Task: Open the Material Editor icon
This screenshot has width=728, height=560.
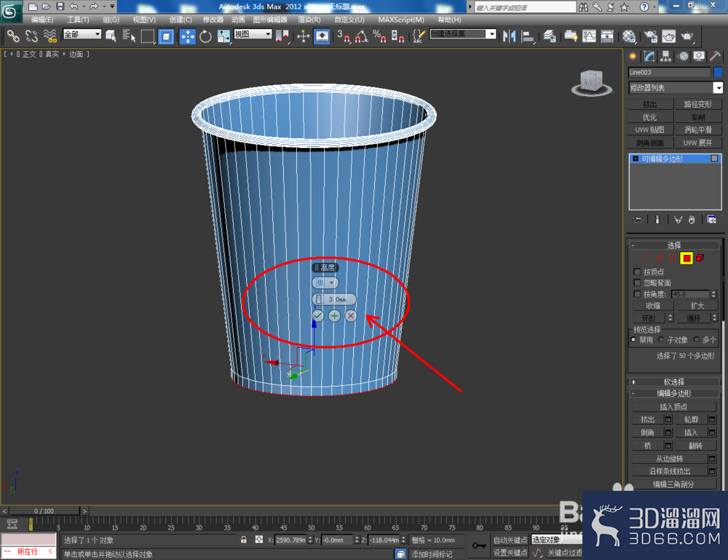Action: (x=629, y=36)
